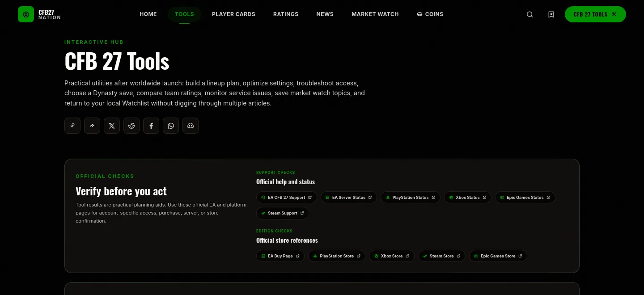Screen dimensions: 644x295
Task: Open EA Server Status link
Action: (349, 198)
